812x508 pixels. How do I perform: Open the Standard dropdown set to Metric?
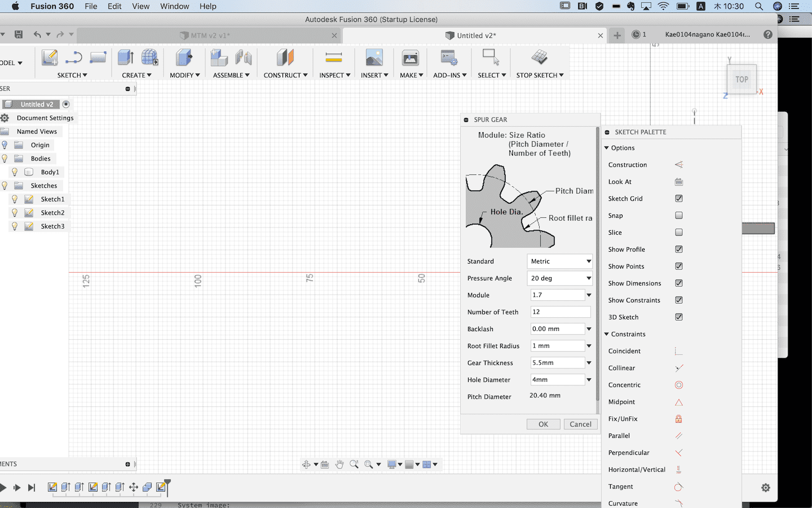[560, 261]
